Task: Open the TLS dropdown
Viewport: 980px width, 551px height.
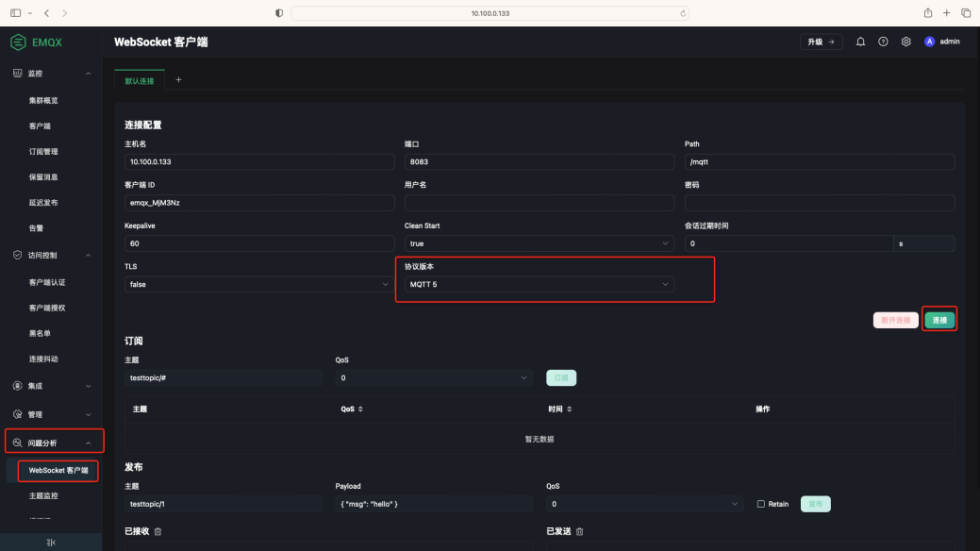Action: point(259,284)
